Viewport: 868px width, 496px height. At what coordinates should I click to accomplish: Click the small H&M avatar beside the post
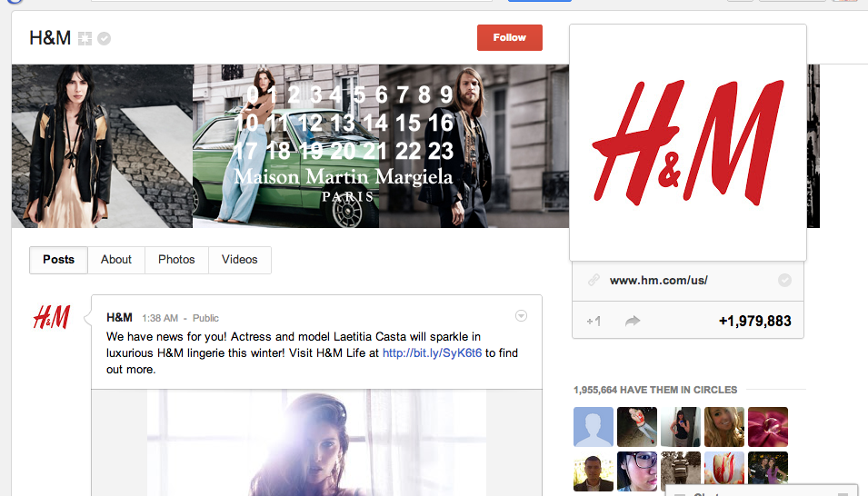(52, 317)
